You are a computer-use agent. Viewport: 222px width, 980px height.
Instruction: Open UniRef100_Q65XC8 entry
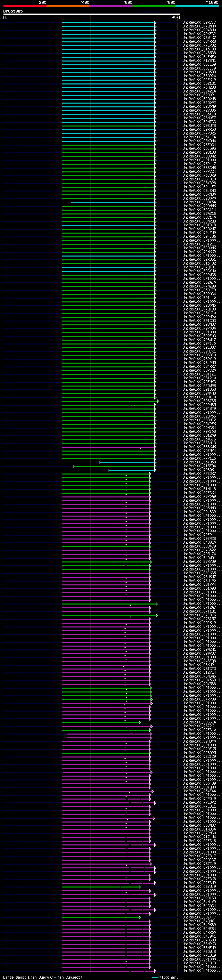pyautogui.click(x=199, y=114)
